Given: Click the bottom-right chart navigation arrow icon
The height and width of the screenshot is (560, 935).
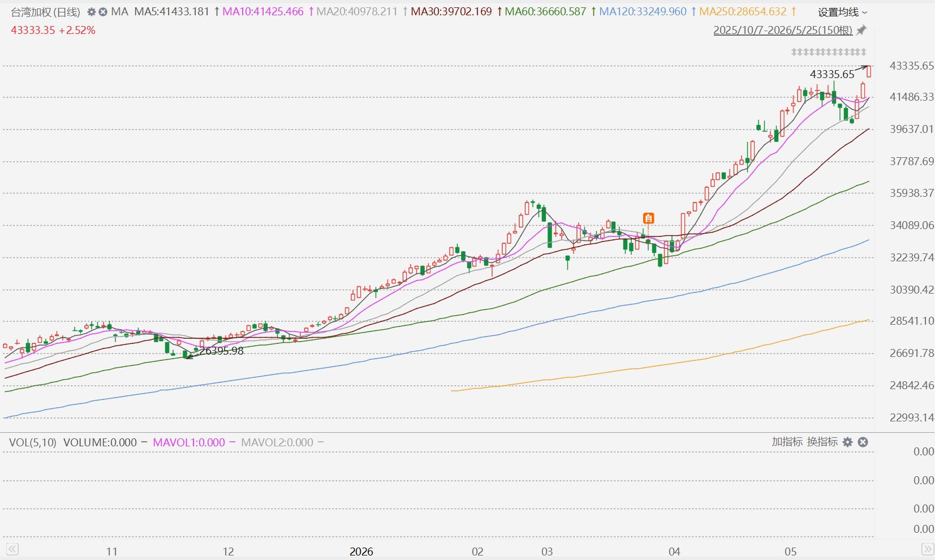Looking at the screenshot, I should point(928,549).
